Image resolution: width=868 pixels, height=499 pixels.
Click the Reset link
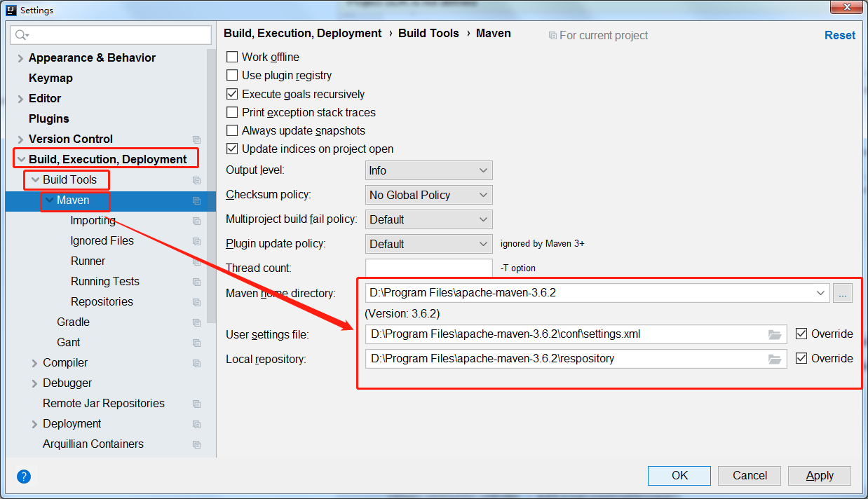click(840, 35)
